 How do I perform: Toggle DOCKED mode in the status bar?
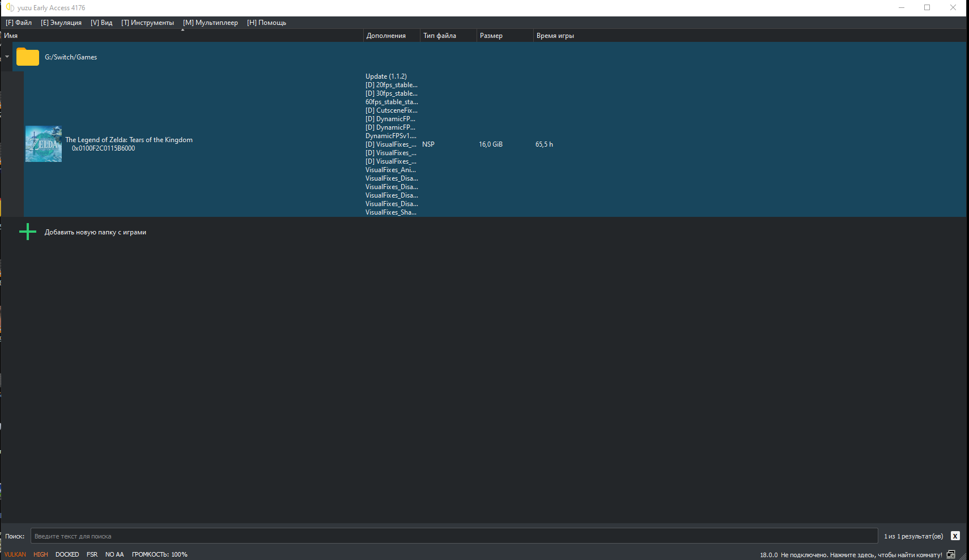click(x=67, y=554)
